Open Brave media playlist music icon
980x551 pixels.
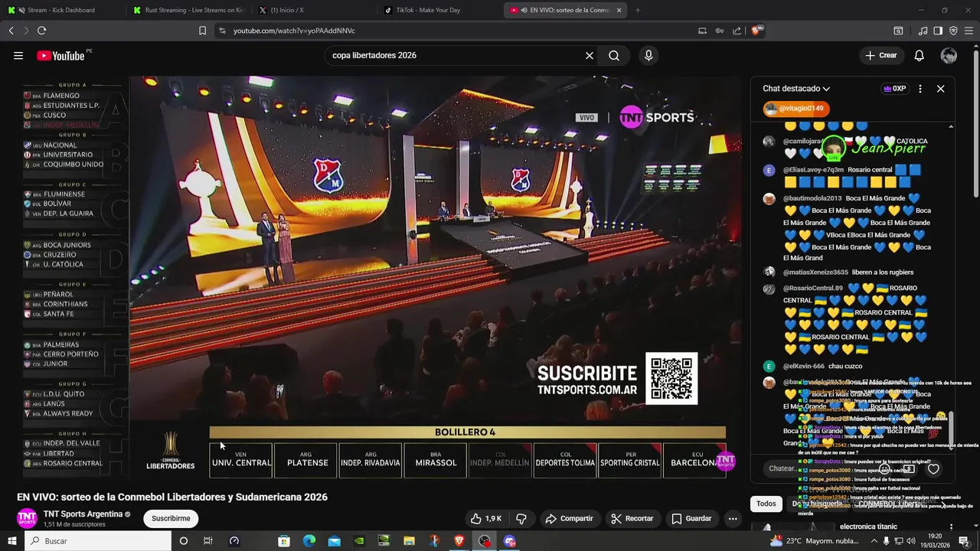coord(923,31)
